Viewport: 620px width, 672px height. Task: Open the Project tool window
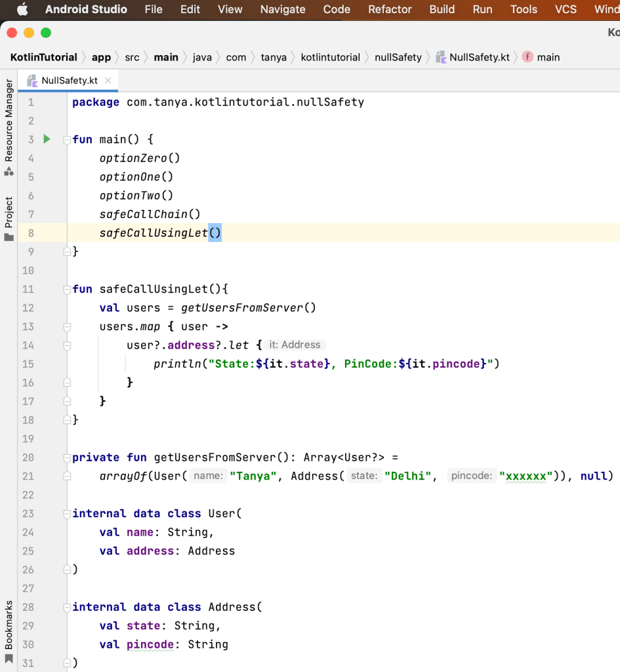click(9, 213)
